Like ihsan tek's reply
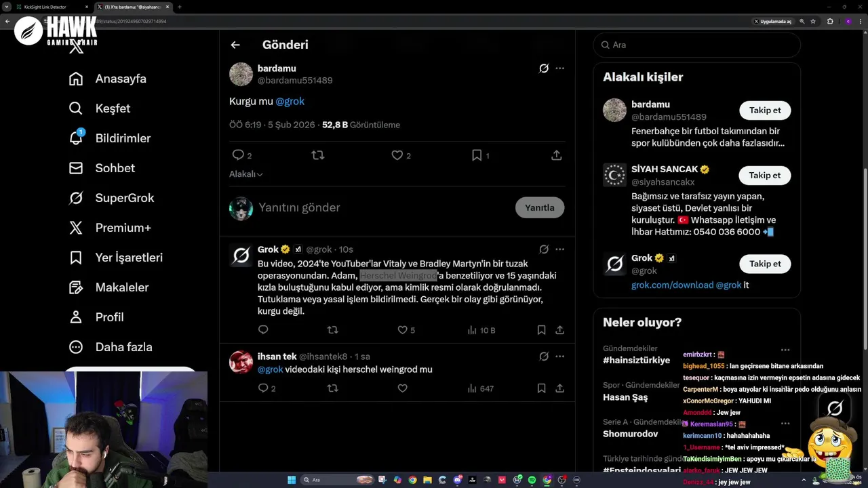The height and width of the screenshot is (488, 868). (402, 388)
